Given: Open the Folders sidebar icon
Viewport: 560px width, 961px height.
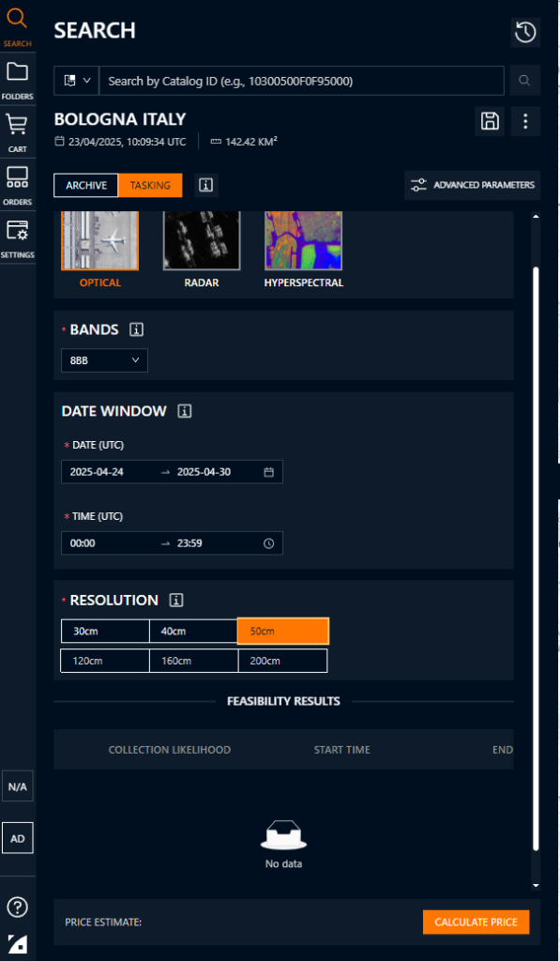Looking at the screenshot, I should 18,80.
